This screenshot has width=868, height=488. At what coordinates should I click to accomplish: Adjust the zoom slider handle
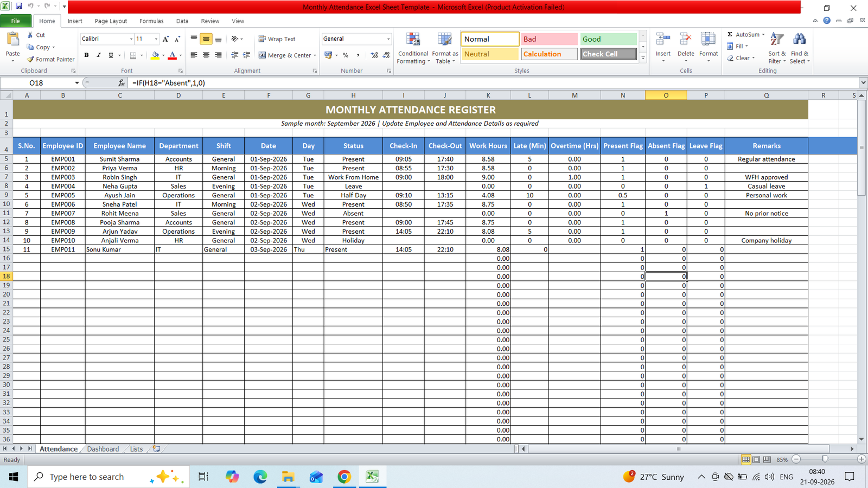pyautogui.click(x=825, y=459)
